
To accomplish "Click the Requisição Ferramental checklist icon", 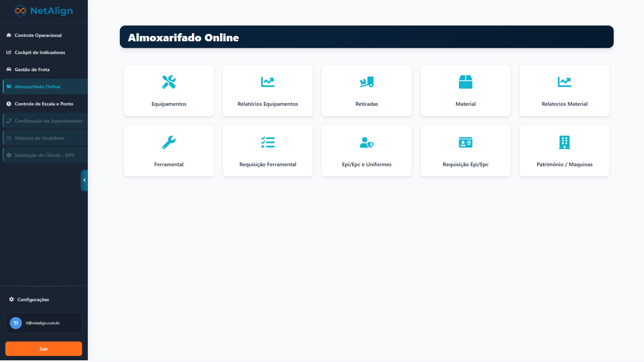I will pyautogui.click(x=268, y=142).
